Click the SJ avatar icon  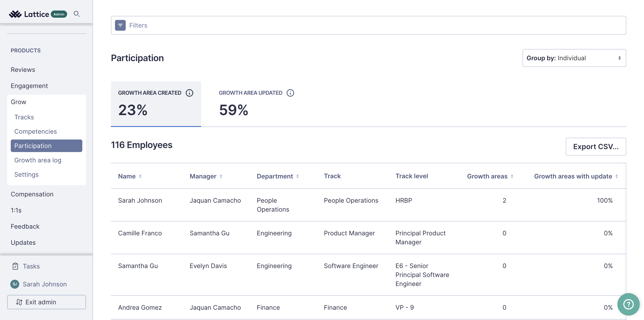pyautogui.click(x=15, y=284)
